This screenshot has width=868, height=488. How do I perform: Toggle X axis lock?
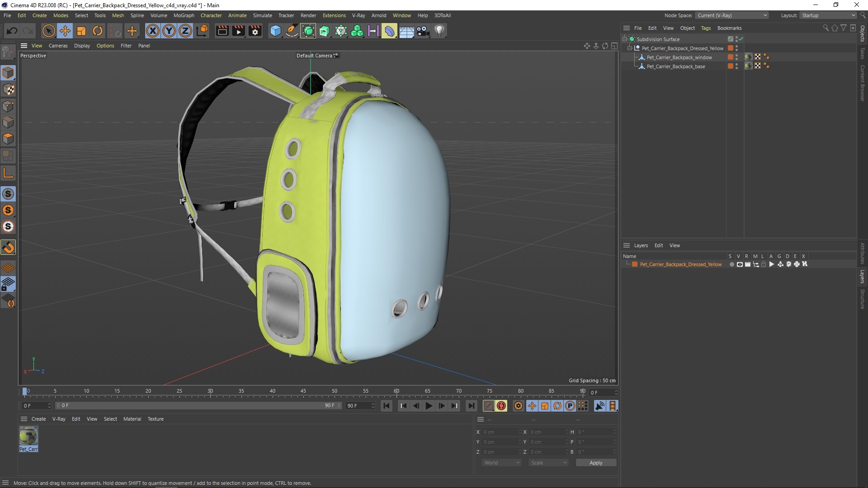(x=153, y=31)
